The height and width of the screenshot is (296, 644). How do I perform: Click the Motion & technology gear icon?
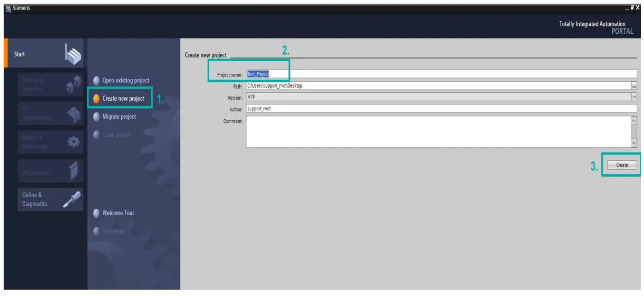tap(74, 142)
